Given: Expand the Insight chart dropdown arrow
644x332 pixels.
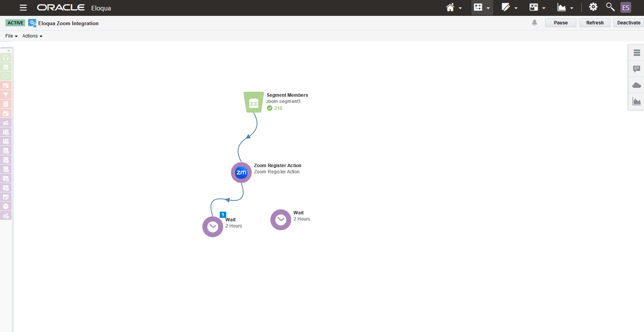Looking at the screenshot, I should [572, 8].
